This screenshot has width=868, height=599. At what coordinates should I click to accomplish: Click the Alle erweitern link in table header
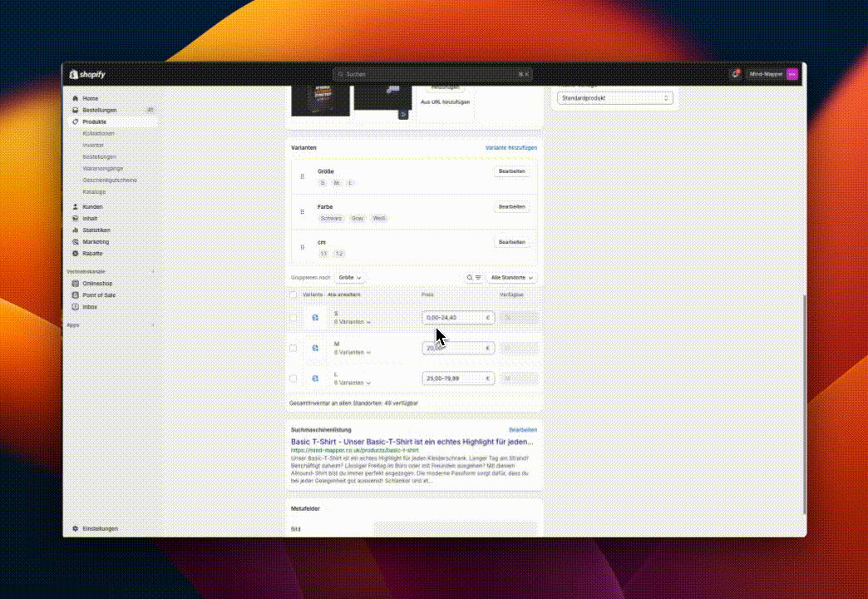coord(343,295)
